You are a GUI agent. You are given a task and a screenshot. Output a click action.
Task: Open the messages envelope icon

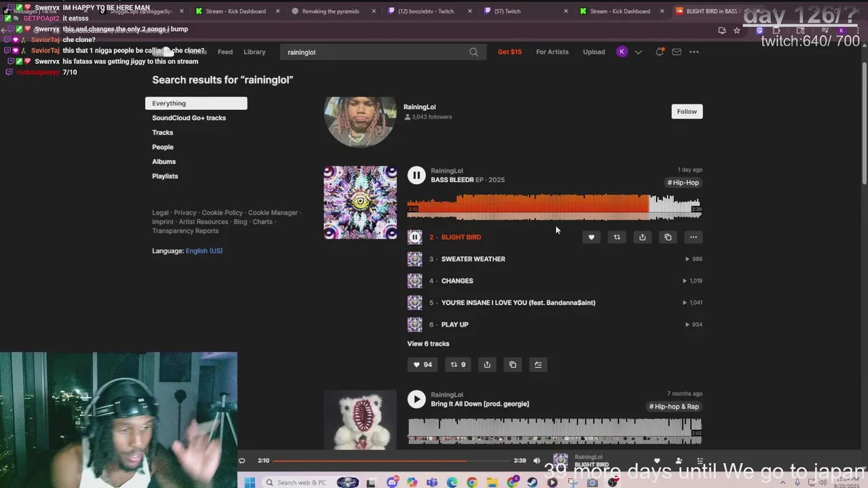pyautogui.click(x=677, y=52)
